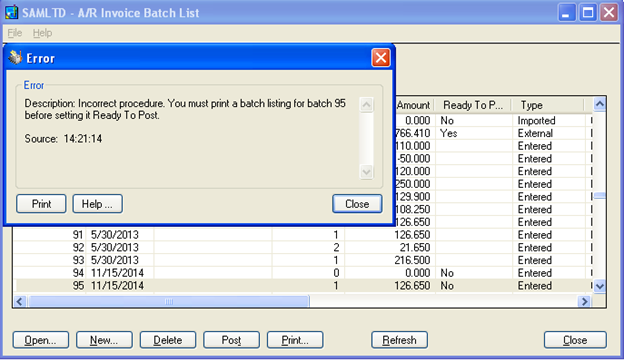This screenshot has width=624, height=362.
Task: Maximize the A/R Invoice Batch List window
Action: [x=588, y=13]
